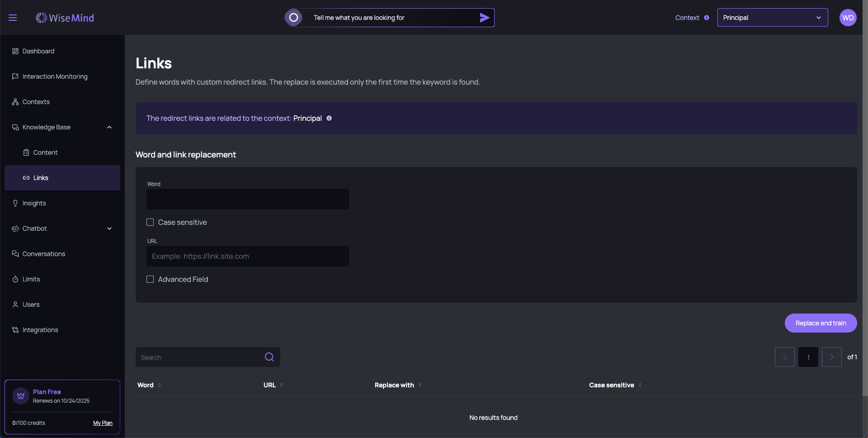This screenshot has width=868, height=438.
Task: Click the URL input field
Action: pos(247,256)
